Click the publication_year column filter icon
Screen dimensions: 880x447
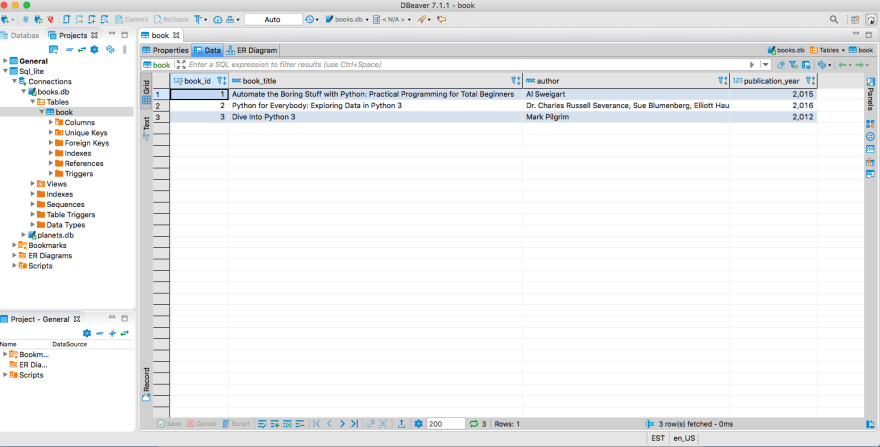point(810,81)
